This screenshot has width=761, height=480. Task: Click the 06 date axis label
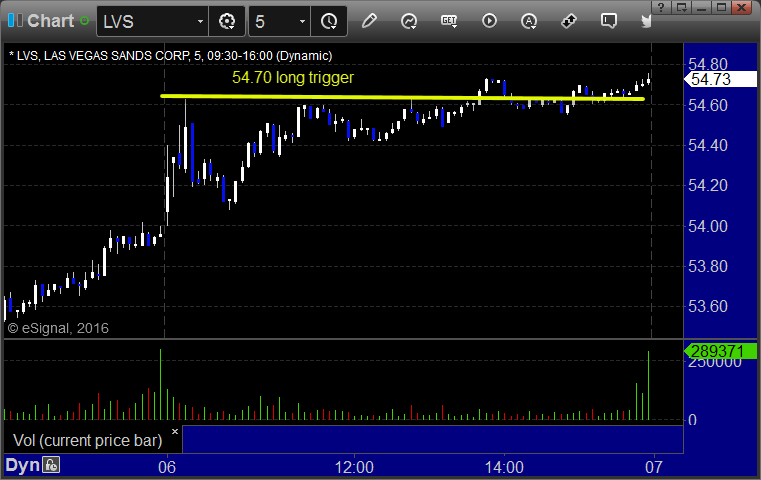(x=167, y=467)
